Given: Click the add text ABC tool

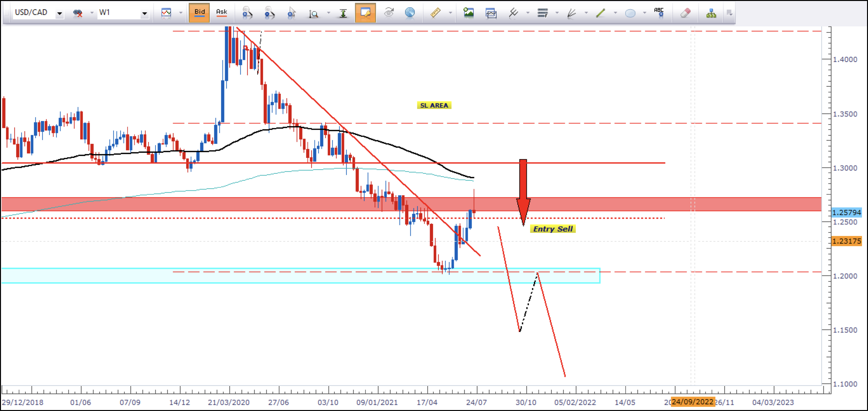Looking at the screenshot, I should (x=659, y=13).
